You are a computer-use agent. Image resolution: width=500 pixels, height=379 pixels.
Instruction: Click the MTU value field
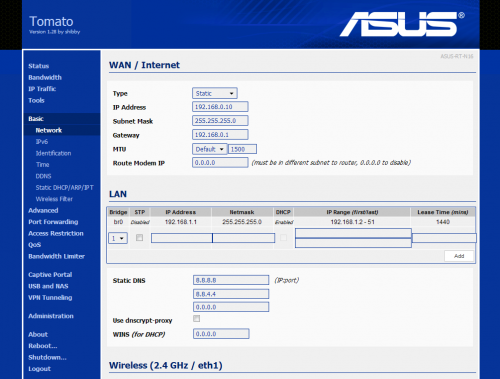tap(242, 149)
